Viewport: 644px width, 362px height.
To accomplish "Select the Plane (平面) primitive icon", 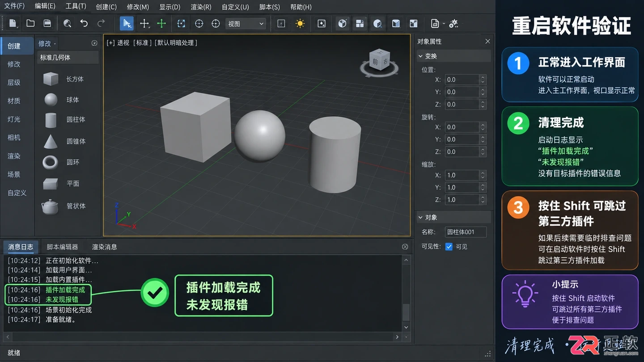I will pyautogui.click(x=51, y=183).
